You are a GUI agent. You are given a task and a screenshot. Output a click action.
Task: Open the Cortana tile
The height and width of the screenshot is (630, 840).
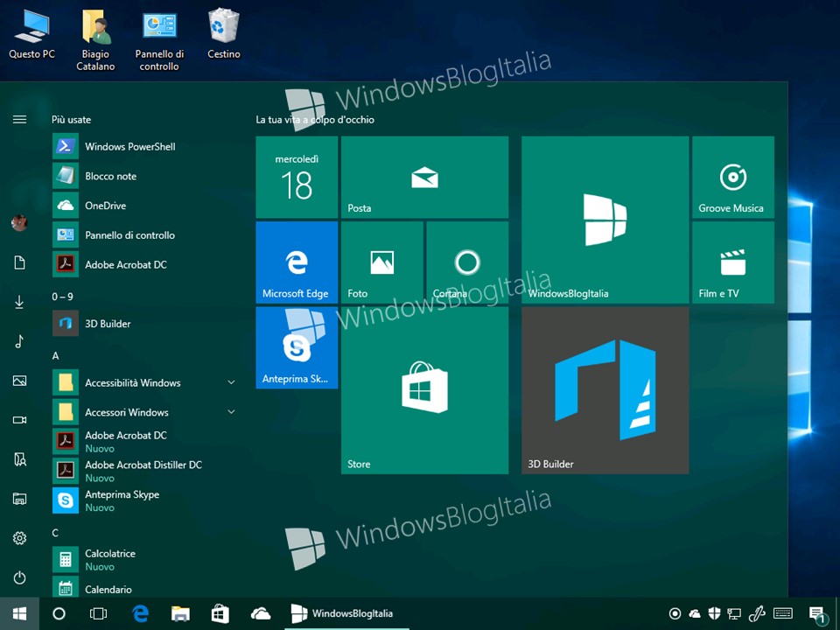[x=467, y=262]
